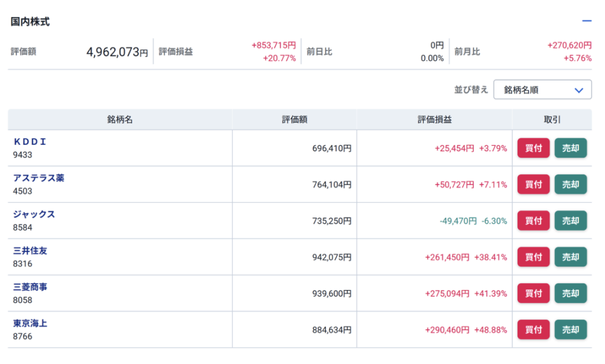
Task: Click 買付 for 三菱商事
Action: click(x=533, y=293)
